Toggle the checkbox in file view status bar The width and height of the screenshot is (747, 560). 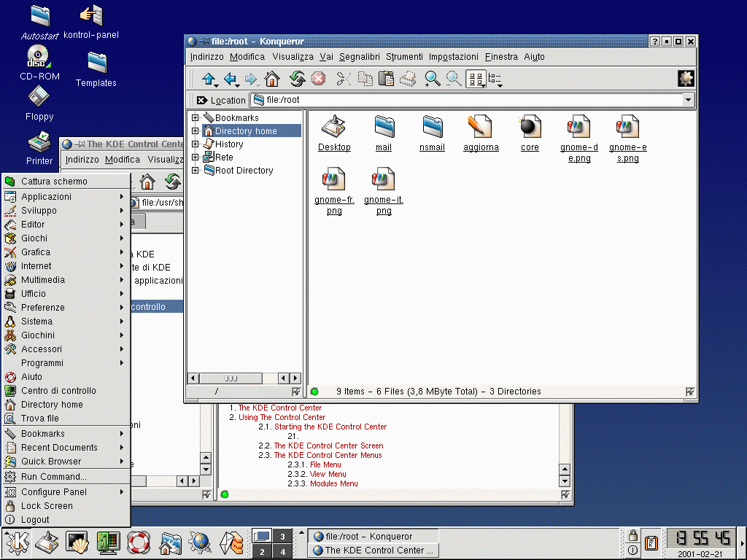coord(690,392)
